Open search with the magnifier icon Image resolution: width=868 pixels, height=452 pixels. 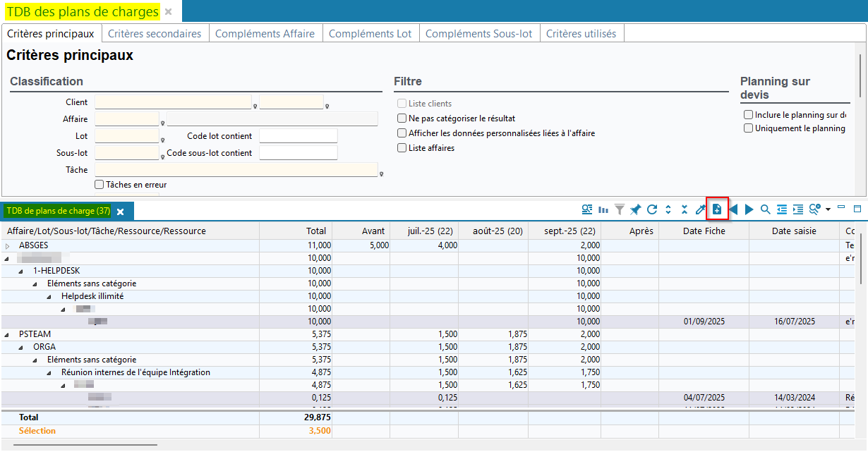point(766,209)
